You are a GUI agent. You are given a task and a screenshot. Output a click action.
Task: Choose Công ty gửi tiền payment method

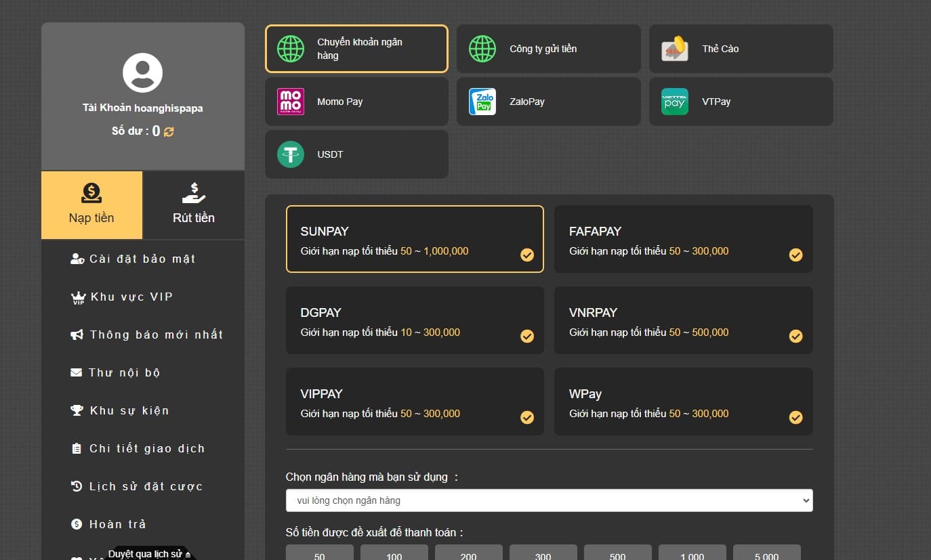coord(549,49)
